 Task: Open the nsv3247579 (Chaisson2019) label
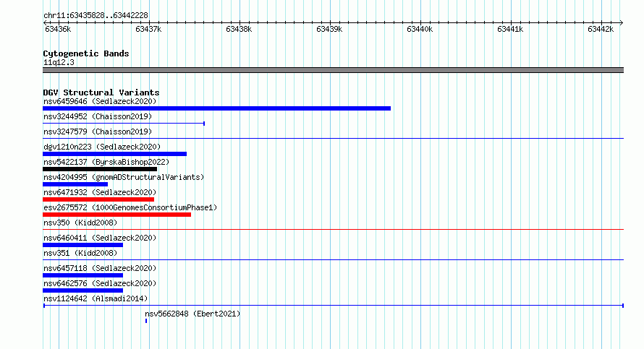point(98,132)
